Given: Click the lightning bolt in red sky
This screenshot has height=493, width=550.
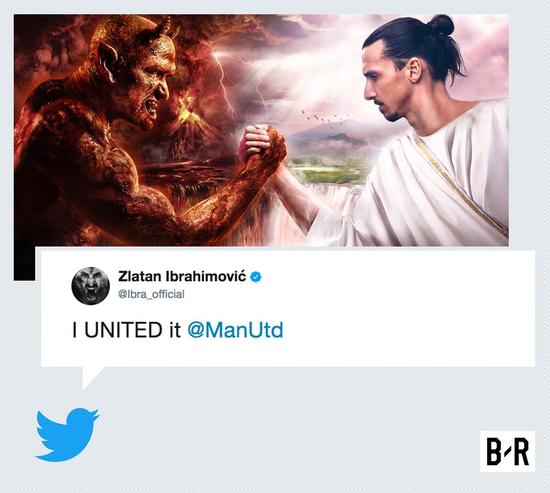Looking at the screenshot, I should click(x=223, y=80).
